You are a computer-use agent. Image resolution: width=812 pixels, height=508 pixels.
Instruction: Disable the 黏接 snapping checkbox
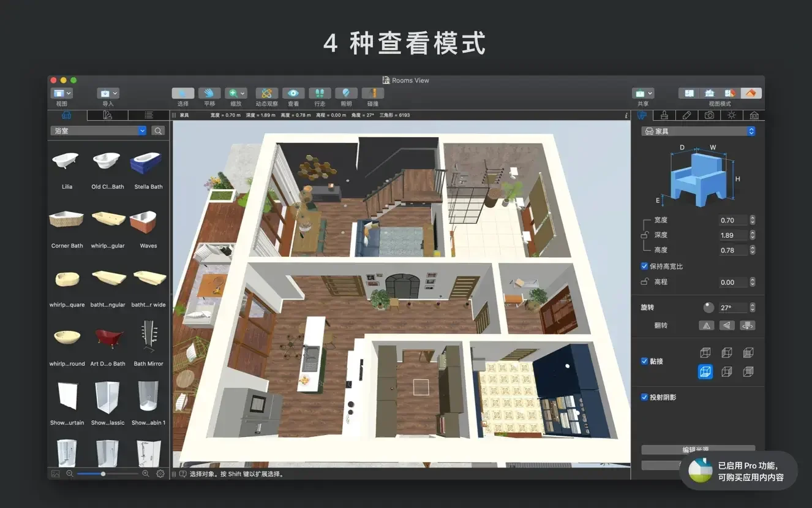tap(644, 361)
